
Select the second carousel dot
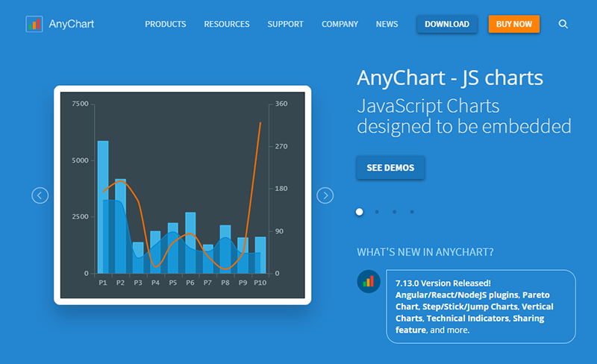[377, 212]
